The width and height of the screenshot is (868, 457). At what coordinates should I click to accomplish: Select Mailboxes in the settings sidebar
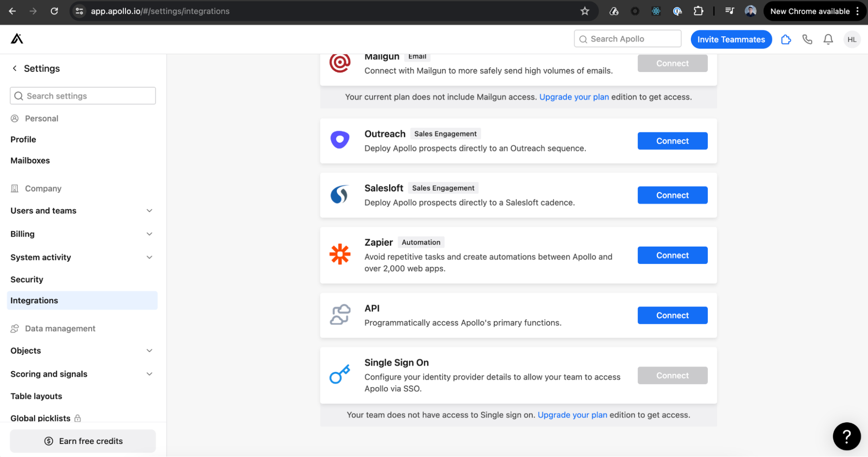30,160
